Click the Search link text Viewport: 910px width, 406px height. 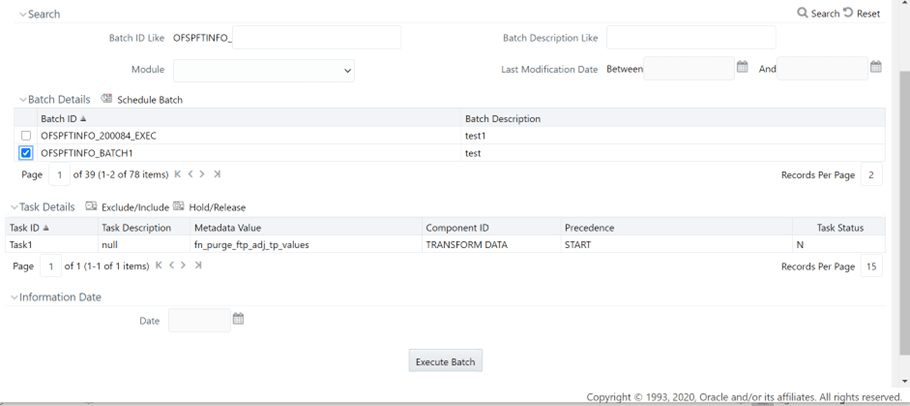coord(825,13)
